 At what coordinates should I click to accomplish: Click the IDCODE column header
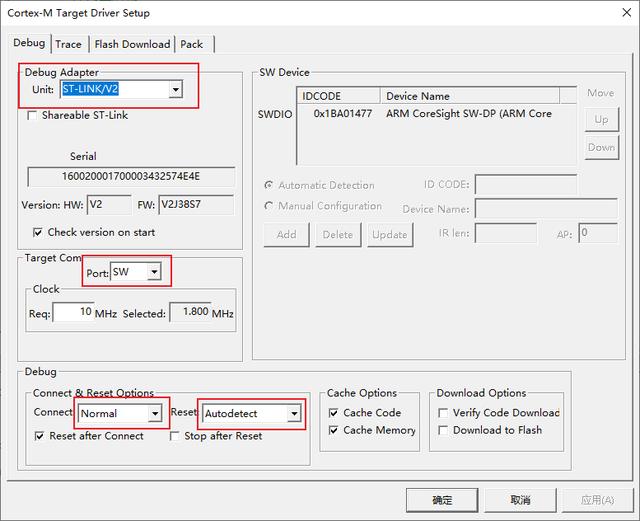[339, 96]
